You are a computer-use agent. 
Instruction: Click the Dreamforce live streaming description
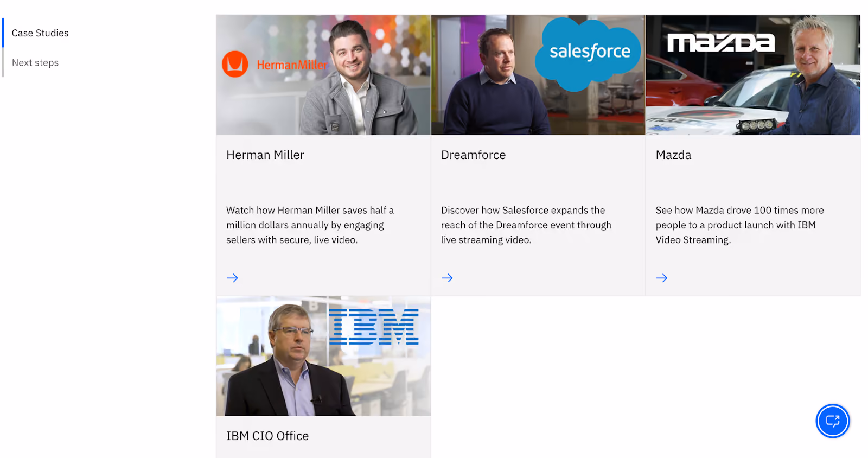(526, 225)
